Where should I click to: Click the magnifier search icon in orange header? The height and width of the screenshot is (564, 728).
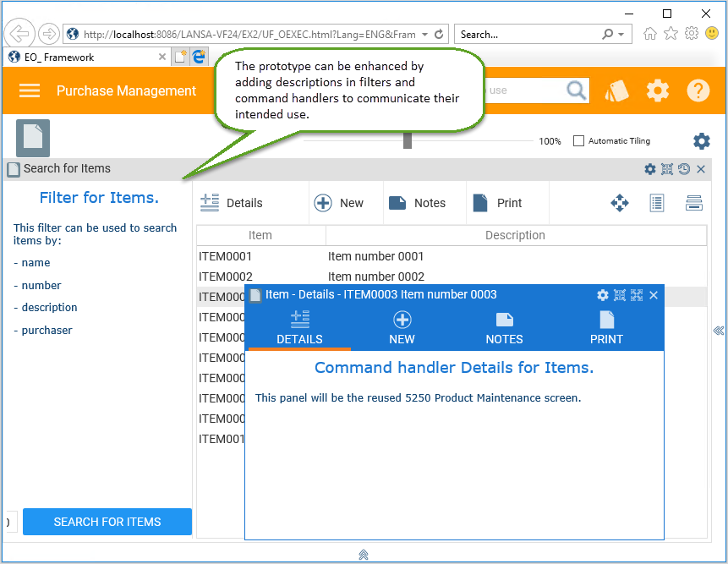[576, 90]
